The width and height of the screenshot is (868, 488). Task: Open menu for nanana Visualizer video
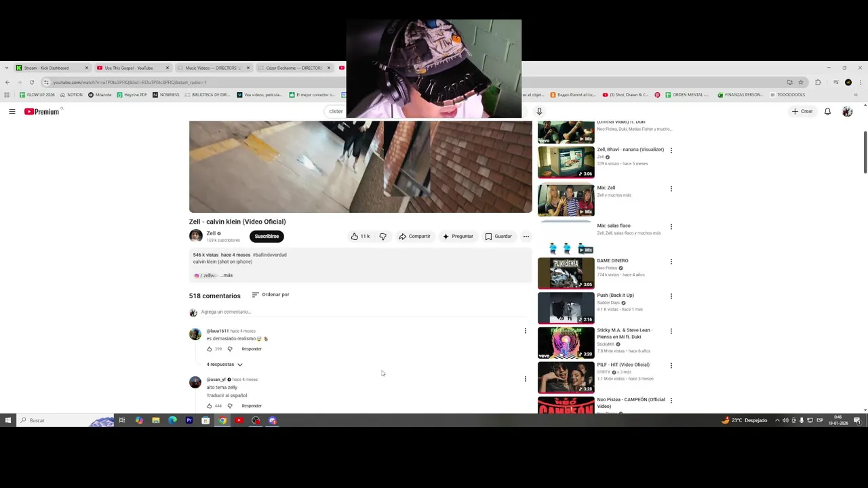click(671, 150)
